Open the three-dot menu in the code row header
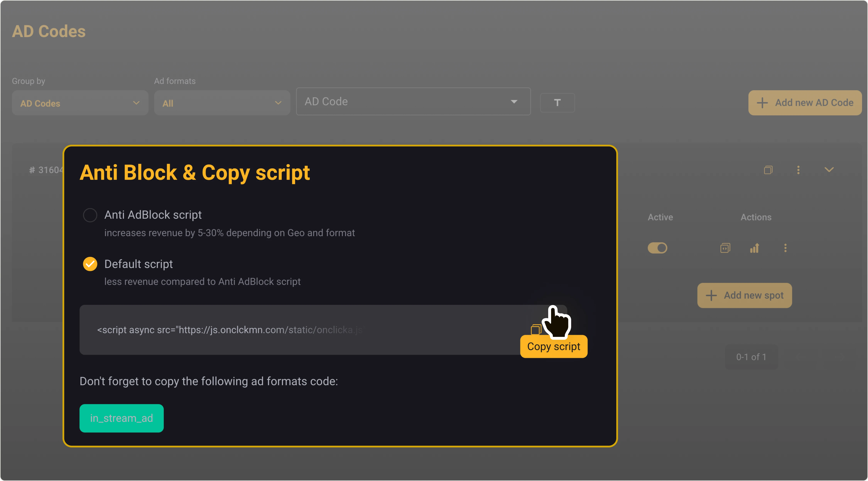This screenshot has width=868, height=481. tap(798, 170)
